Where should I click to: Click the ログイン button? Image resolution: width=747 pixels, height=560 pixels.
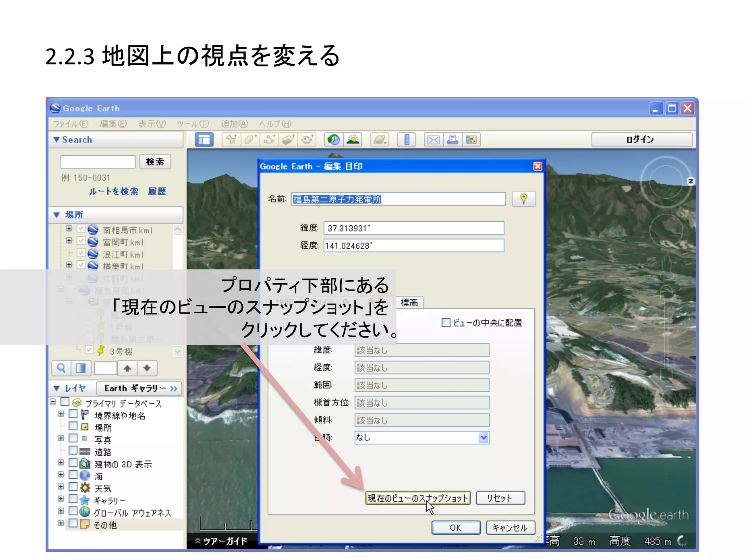(x=642, y=140)
